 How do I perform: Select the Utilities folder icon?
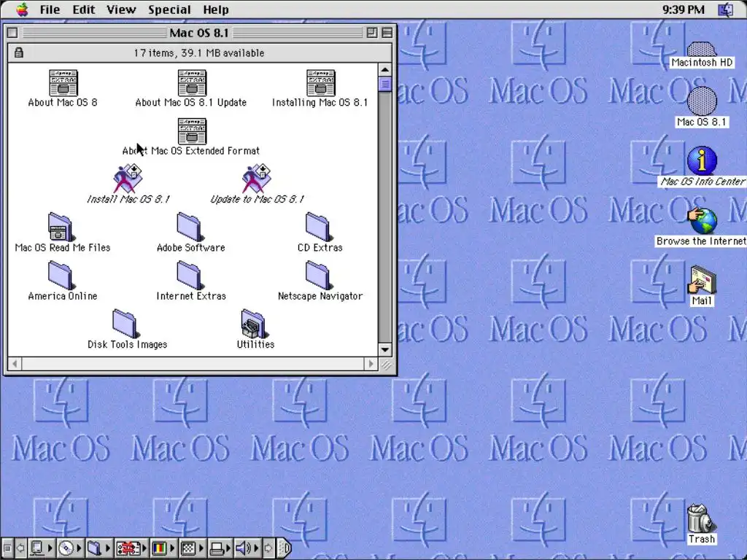(x=253, y=324)
